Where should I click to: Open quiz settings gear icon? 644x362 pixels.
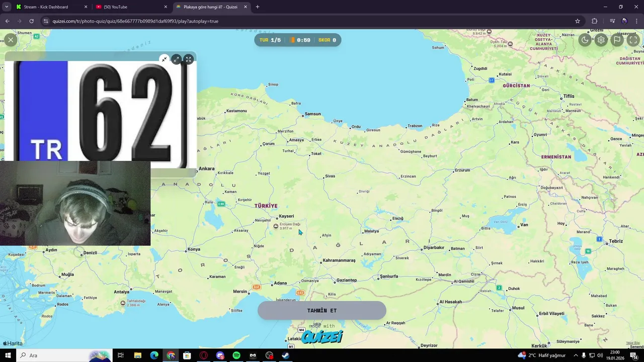click(601, 40)
